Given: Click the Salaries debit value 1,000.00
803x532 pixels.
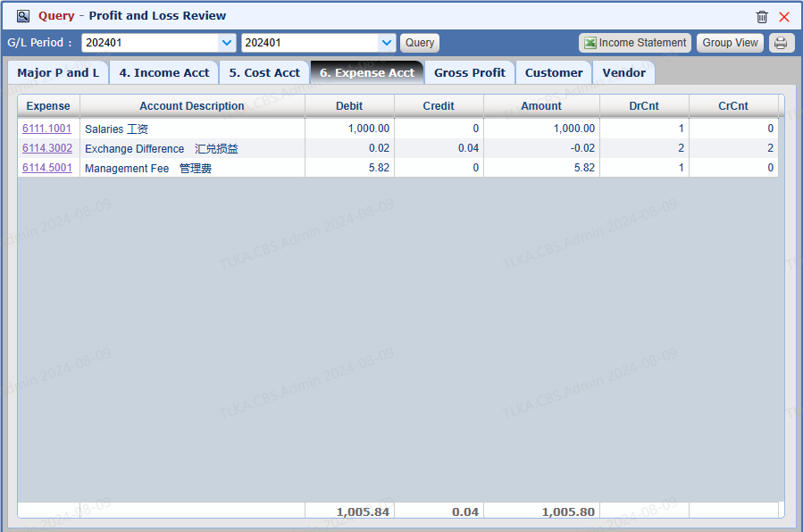Looking at the screenshot, I should (x=369, y=129).
